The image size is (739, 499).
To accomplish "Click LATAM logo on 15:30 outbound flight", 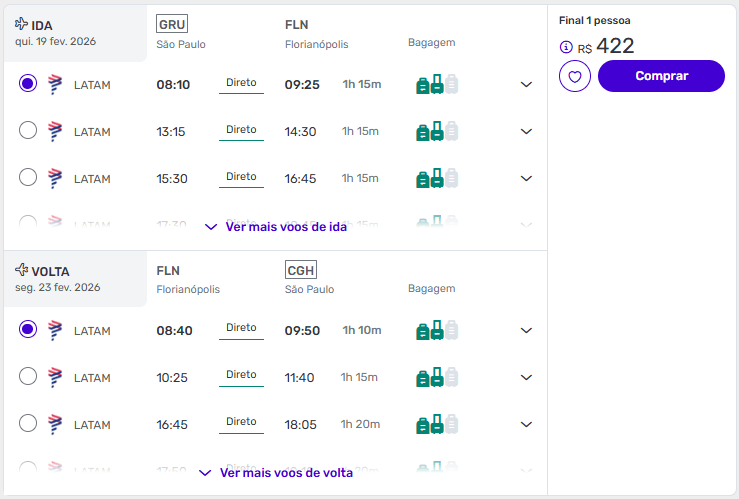I will point(56,178).
